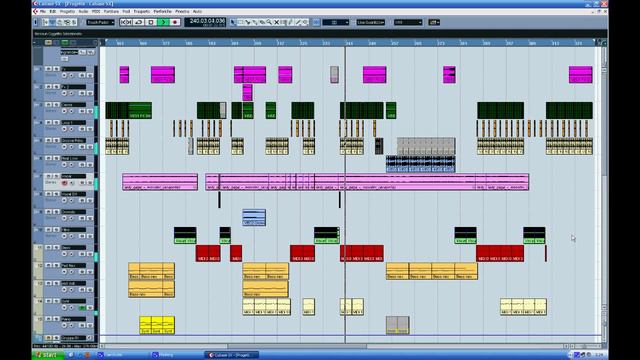
Task: Select the Line tool
Action: coord(298,22)
